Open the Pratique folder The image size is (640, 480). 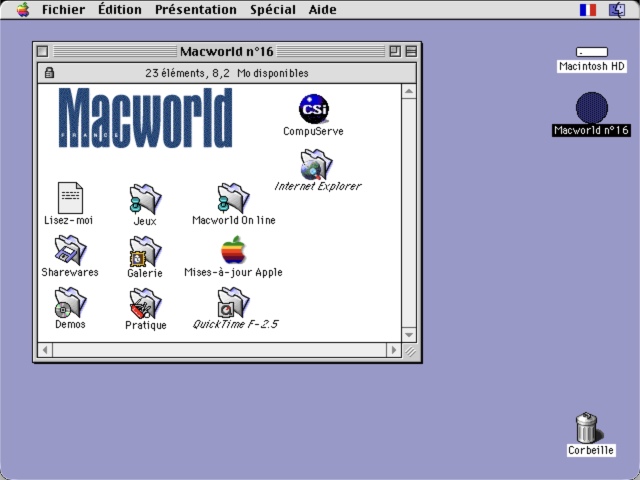point(145,303)
